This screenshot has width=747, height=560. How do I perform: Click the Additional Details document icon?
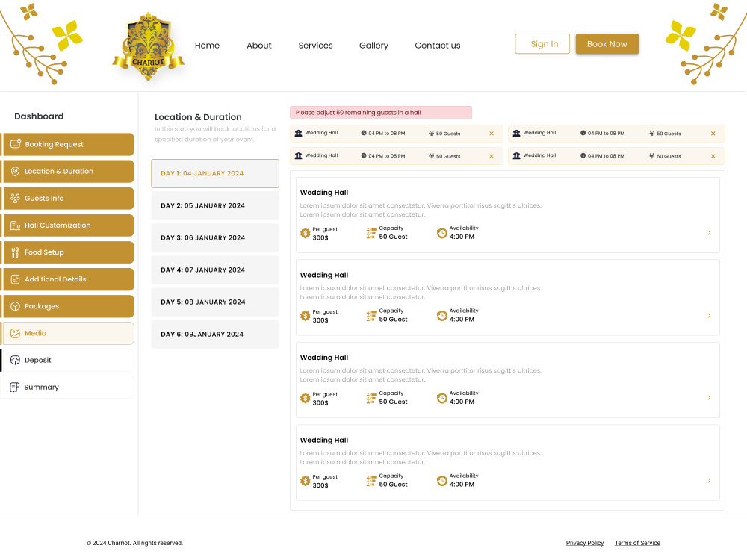(x=15, y=279)
